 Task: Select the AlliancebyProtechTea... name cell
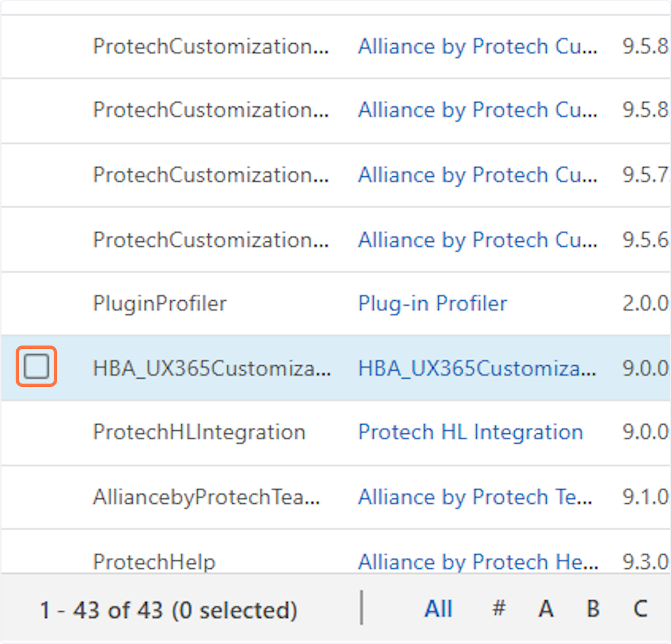pyautogui.click(x=206, y=497)
